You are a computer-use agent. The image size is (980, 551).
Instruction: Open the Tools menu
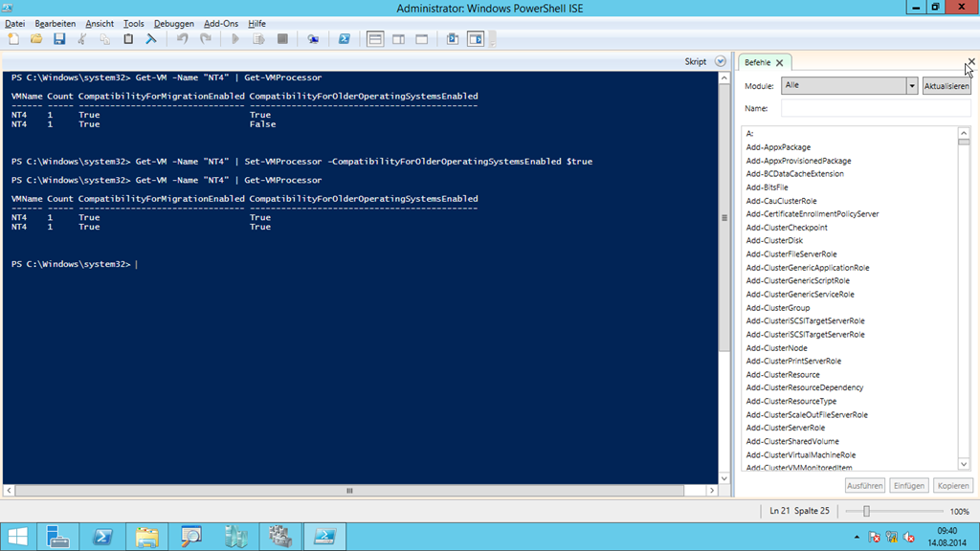pos(134,24)
